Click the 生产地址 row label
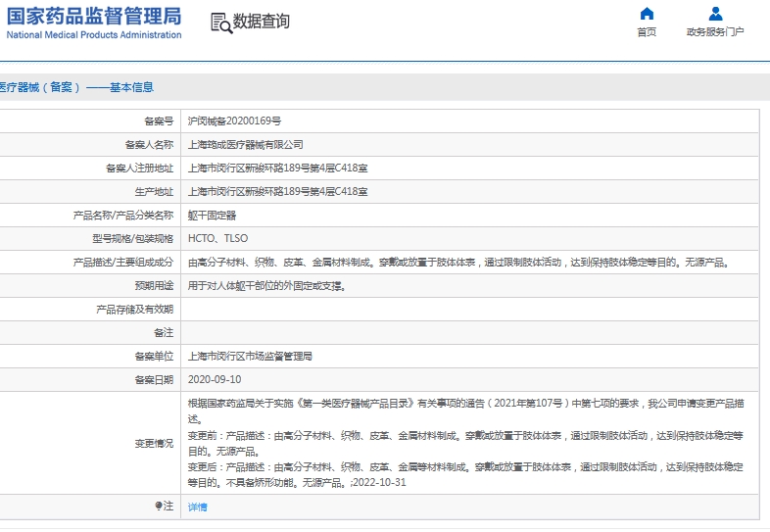The image size is (770, 532). [x=154, y=192]
